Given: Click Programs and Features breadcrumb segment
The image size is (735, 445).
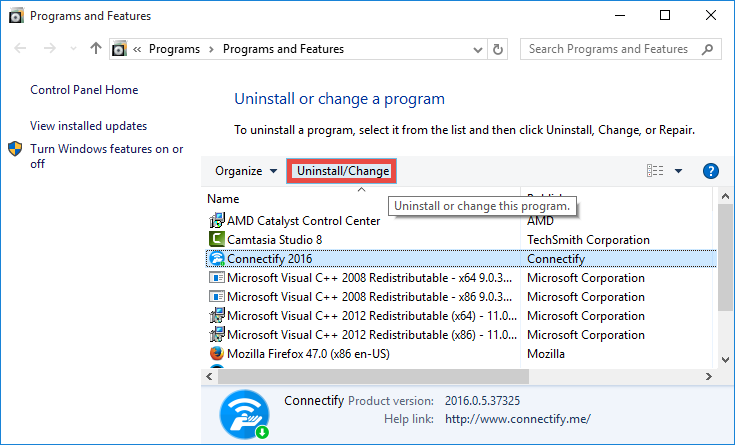Looking at the screenshot, I should [283, 49].
